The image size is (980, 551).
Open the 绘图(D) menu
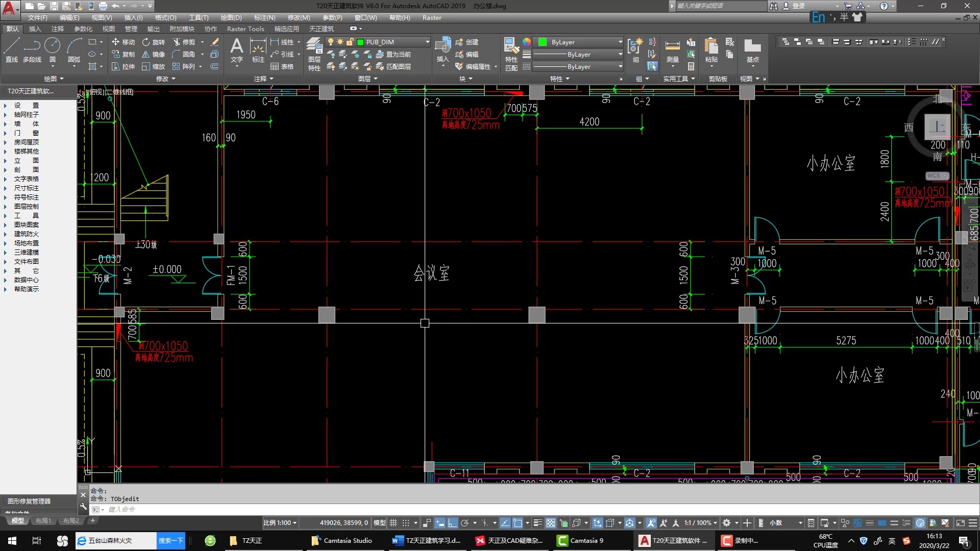231,18
